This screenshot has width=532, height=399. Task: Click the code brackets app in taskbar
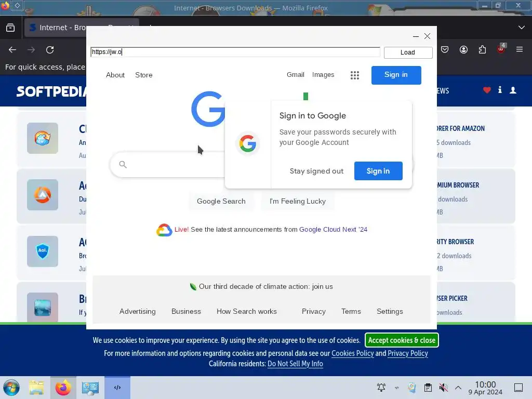[117, 388]
